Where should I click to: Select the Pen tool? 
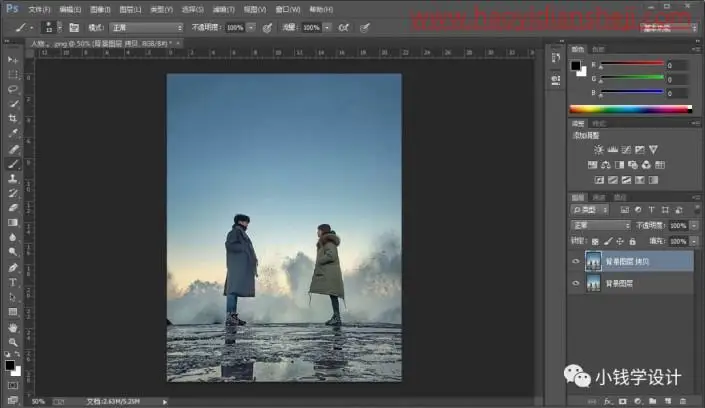point(13,268)
